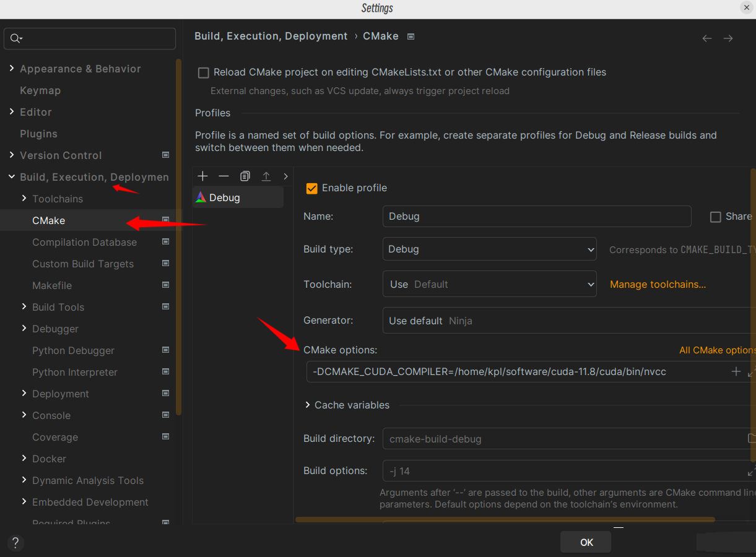Open the Generator combo box
The width and height of the screenshot is (756, 557).
coord(569,321)
